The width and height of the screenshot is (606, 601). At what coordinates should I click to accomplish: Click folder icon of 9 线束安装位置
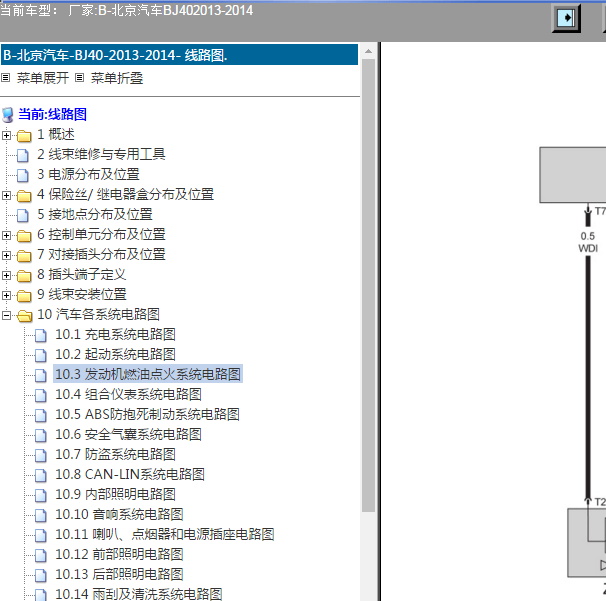pyautogui.click(x=24, y=296)
